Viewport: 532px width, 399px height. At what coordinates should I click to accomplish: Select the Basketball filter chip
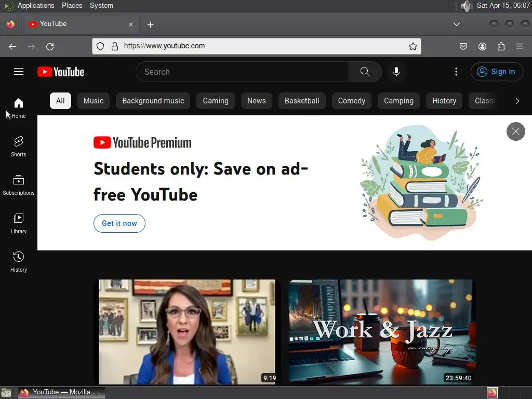302,101
